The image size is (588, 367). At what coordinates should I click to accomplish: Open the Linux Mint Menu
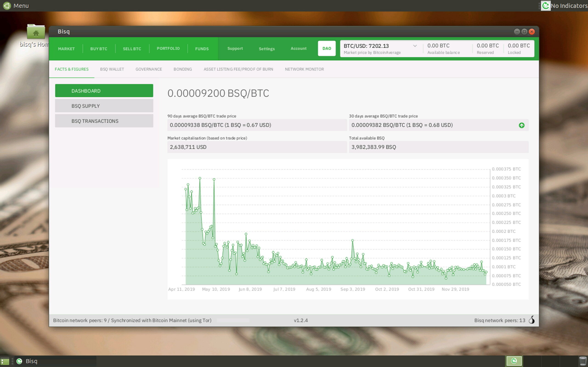coord(14,5)
